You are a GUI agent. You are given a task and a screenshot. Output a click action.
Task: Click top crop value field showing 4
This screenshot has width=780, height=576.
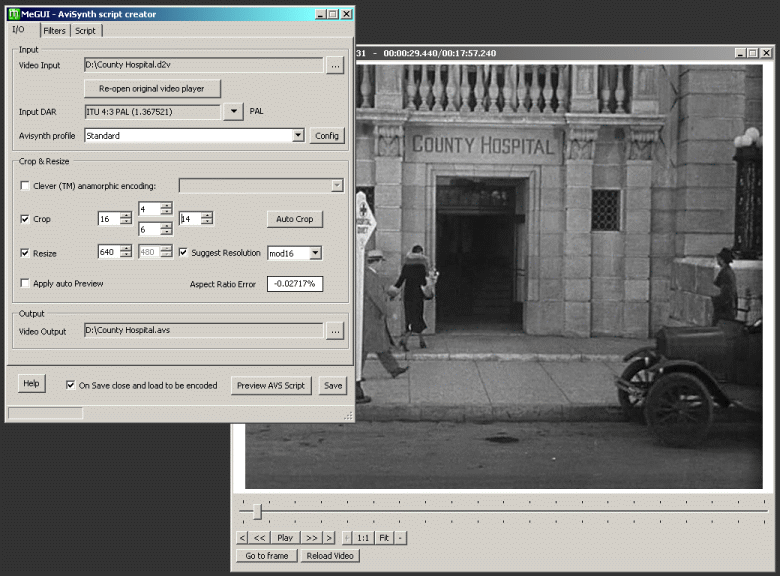(150, 209)
